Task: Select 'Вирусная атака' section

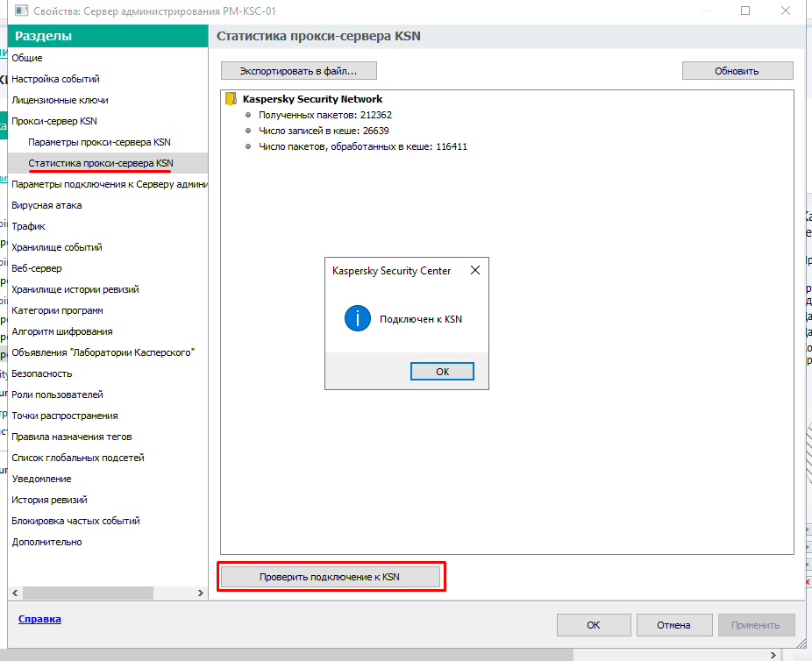Action: [x=108, y=205]
